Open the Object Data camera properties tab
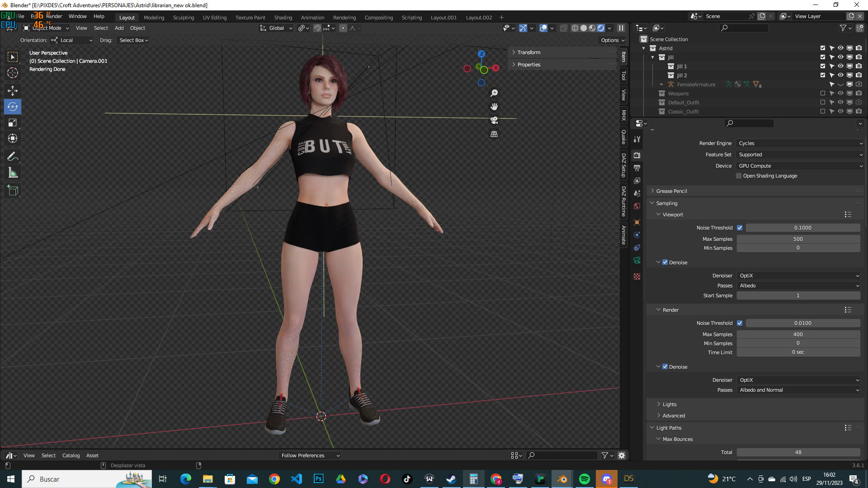The width and height of the screenshot is (868, 488). pos(637,260)
